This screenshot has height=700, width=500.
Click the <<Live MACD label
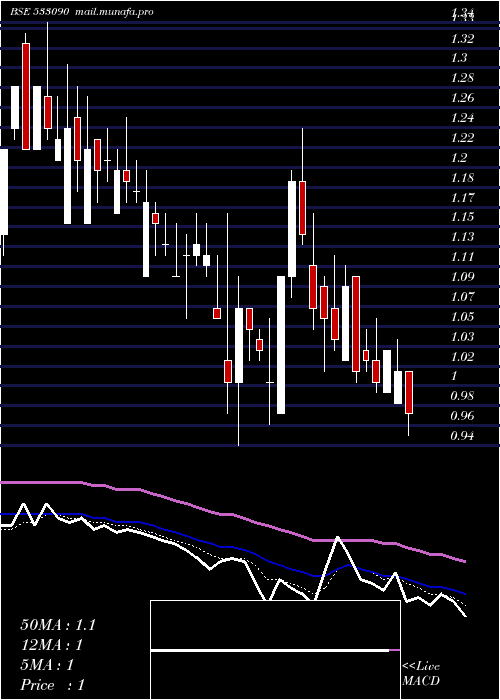(x=421, y=674)
